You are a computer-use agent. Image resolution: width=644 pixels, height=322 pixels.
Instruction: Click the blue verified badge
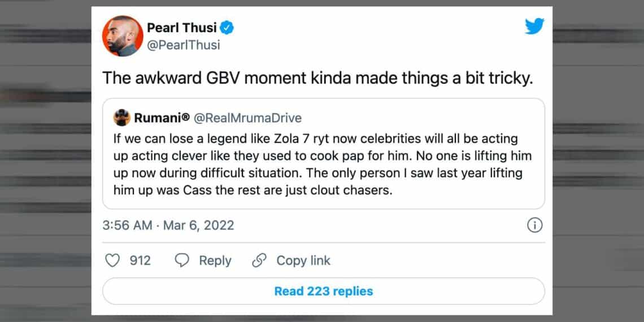pos(227,28)
